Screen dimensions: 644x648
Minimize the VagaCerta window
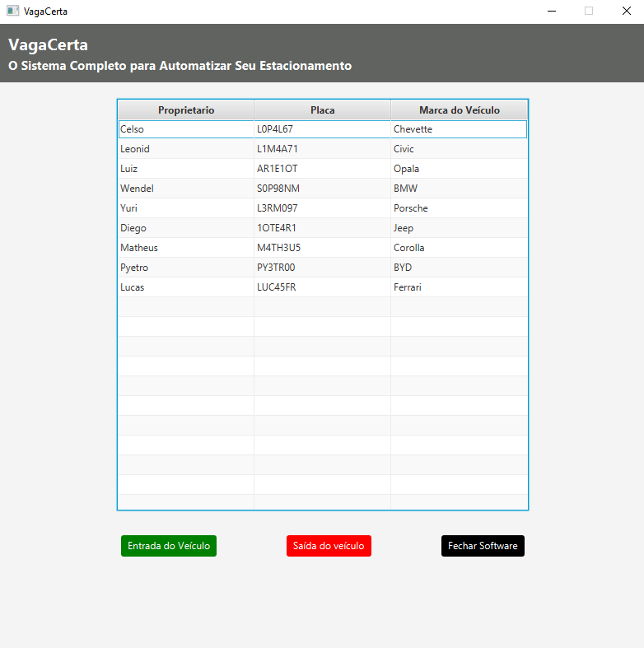coord(551,12)
